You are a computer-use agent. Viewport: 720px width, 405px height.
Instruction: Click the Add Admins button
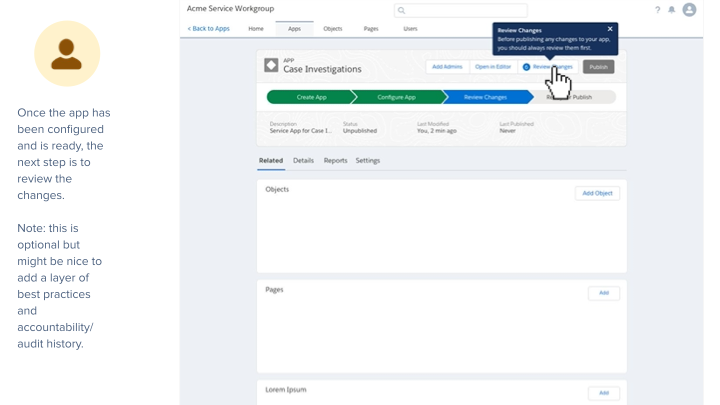pos(447,67)
